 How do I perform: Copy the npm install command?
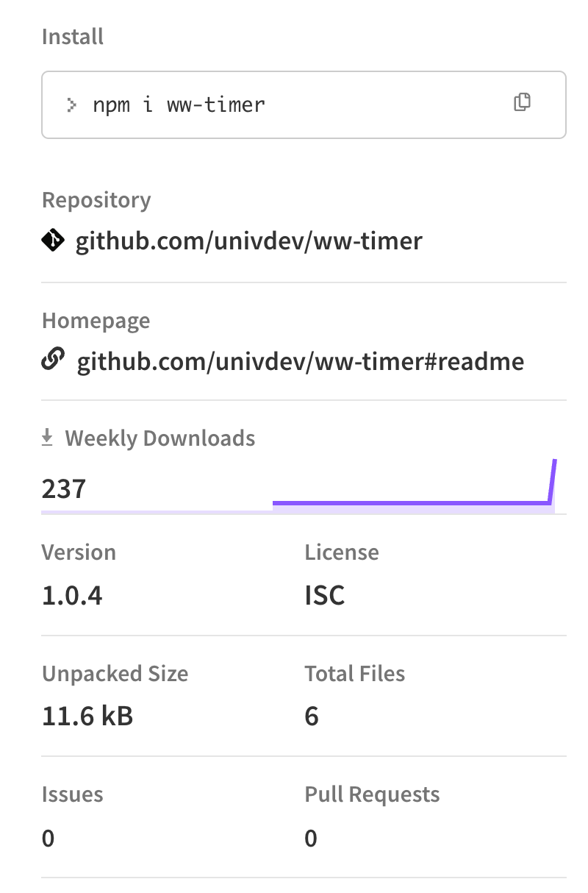click(x=522, y=103)
